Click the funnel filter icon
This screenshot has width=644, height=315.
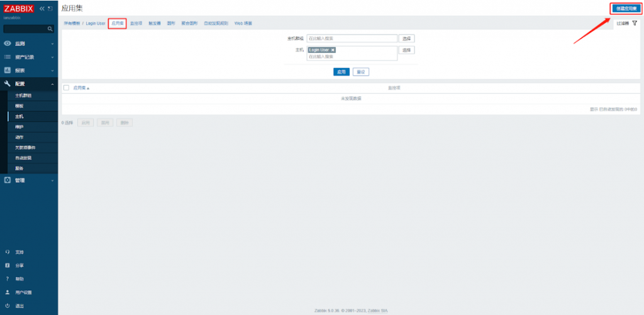pyautogui.click(x=635, y=23)
